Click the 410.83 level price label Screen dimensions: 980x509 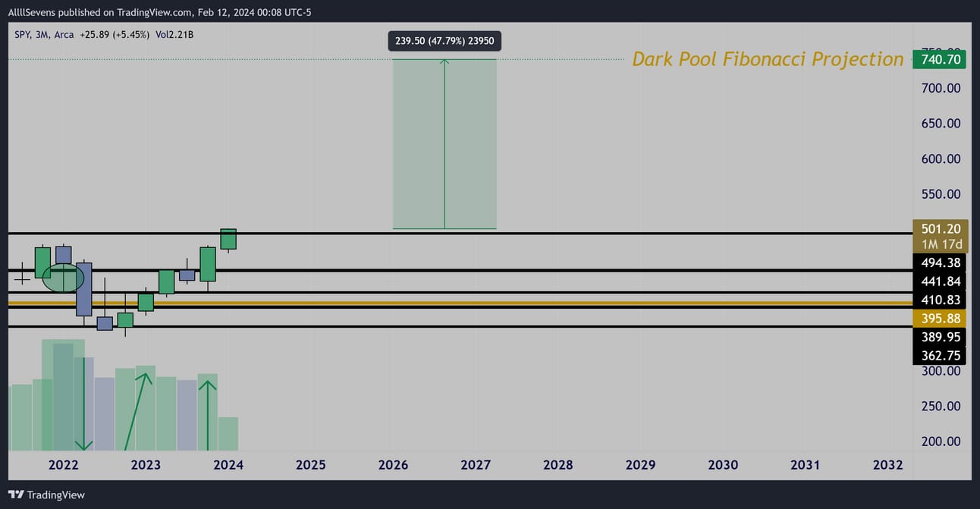[941, 300]
